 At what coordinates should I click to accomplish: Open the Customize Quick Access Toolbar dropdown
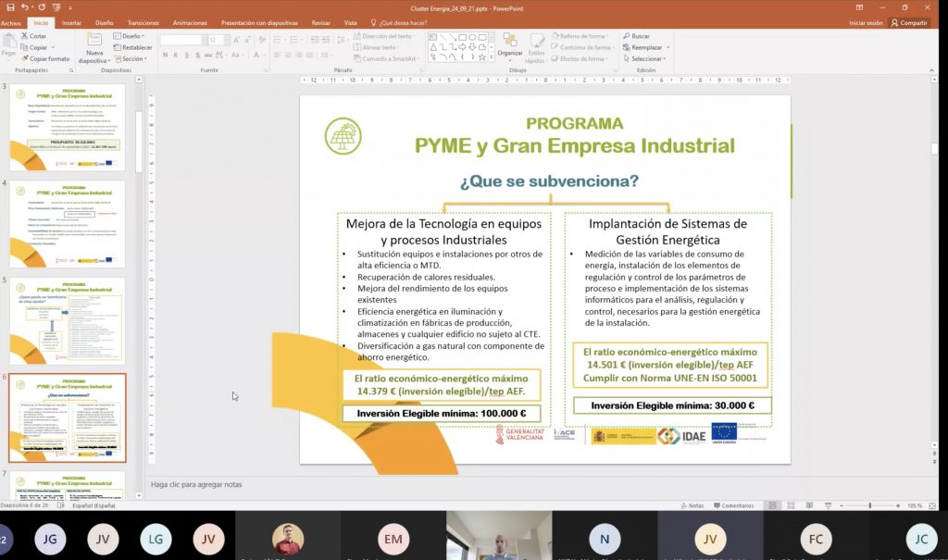coord(70,7)
